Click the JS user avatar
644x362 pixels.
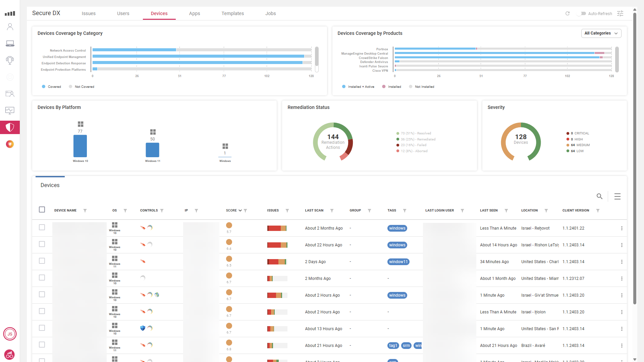[x=10, y=334]
